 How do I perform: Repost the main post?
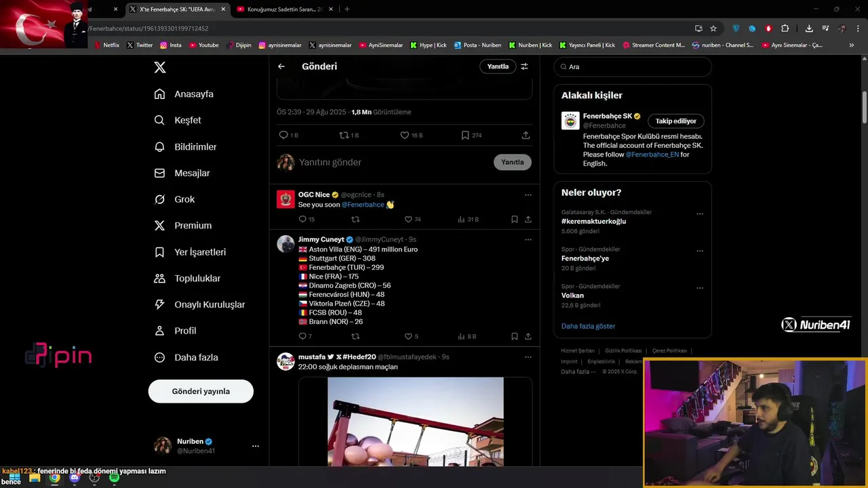click(x=344, y=135)
